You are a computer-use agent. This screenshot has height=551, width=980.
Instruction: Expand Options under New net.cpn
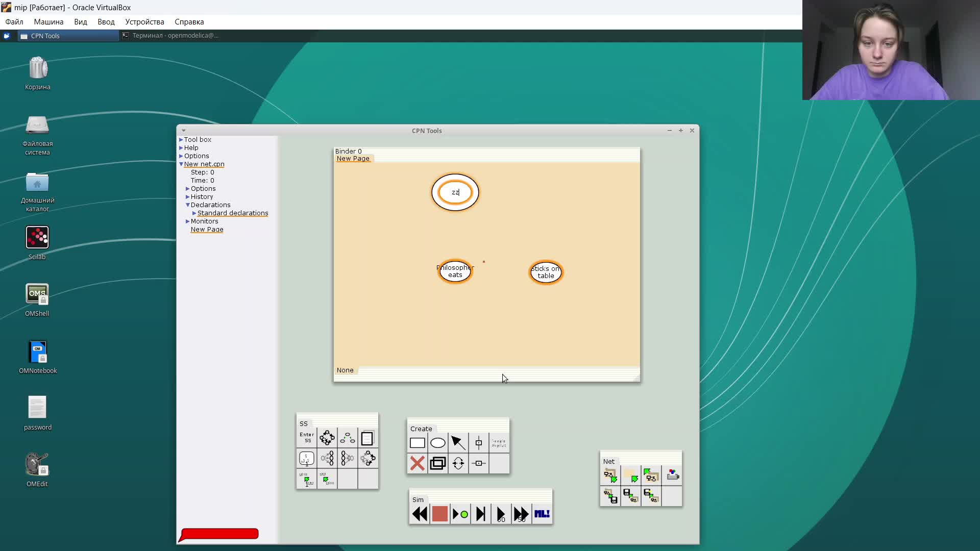[x=187, y=188]
